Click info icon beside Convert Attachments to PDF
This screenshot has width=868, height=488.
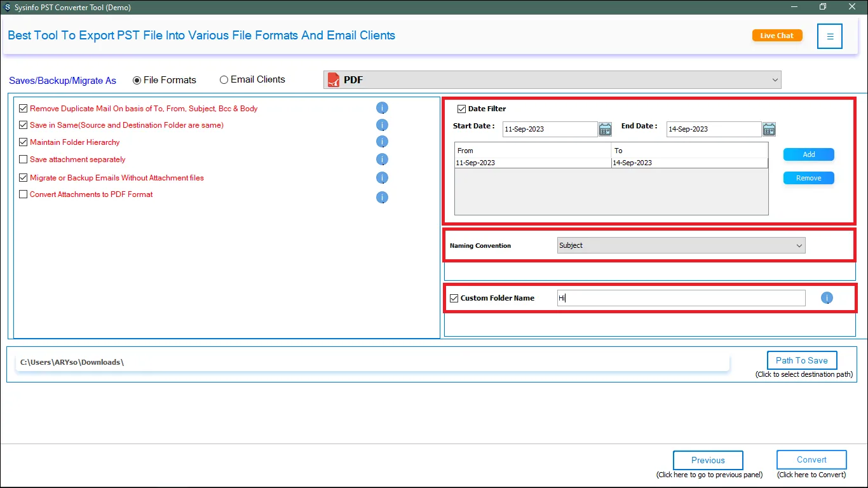coord(382,197)
